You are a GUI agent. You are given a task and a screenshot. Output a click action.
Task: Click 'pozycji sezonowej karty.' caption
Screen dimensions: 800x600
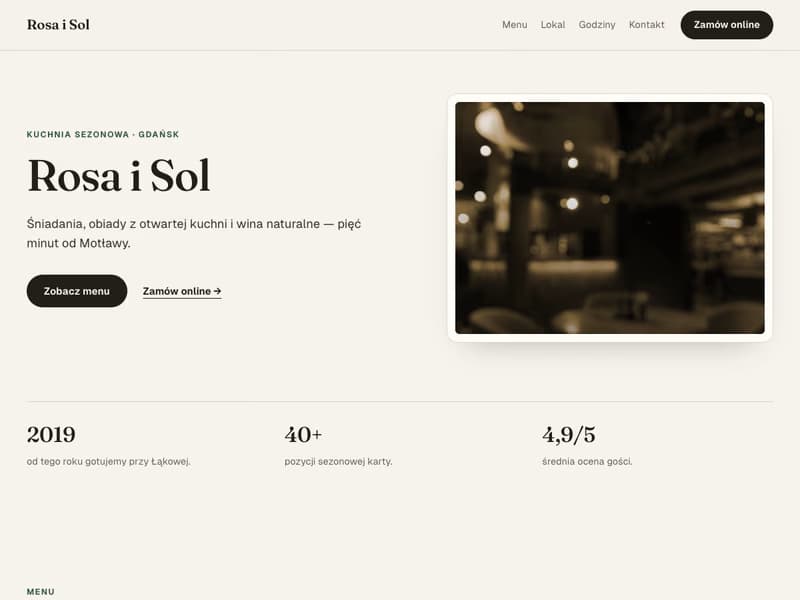(338, 461)
